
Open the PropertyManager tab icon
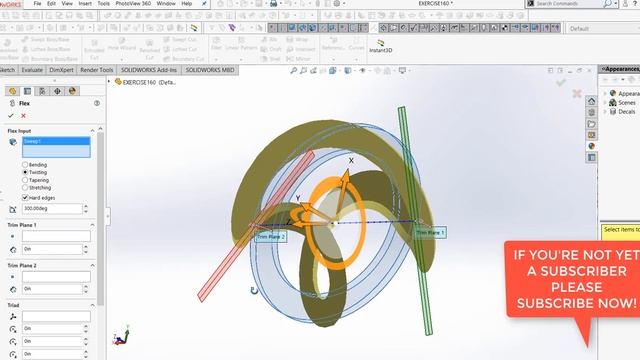pos(27,91)
